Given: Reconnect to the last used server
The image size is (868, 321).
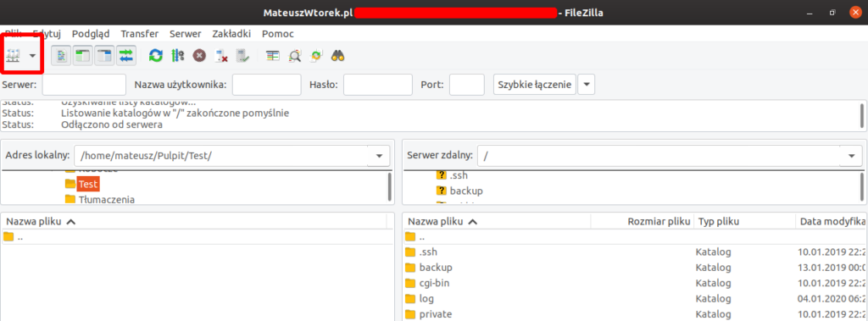Looking at the screenshot, I should click(242, 55).
